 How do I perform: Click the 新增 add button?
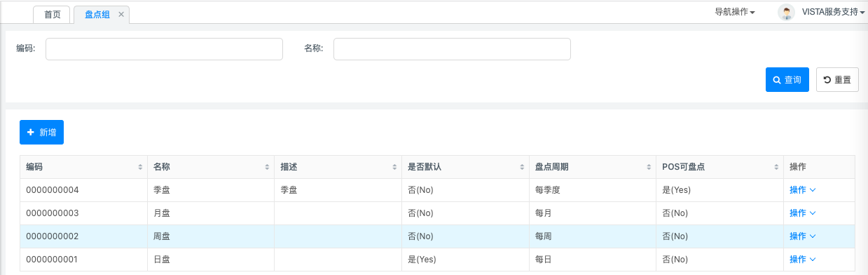41,133
